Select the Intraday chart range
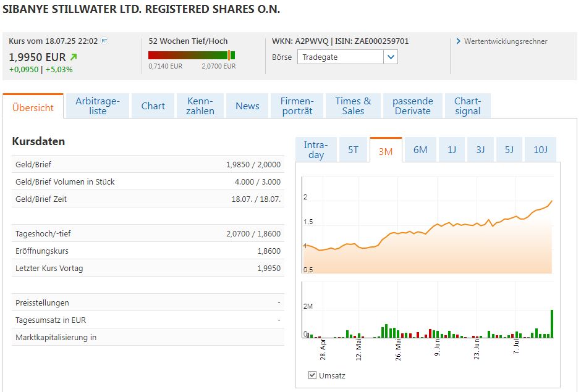The height and width of the screenshot is (392, 581). [x=316, y=149]
